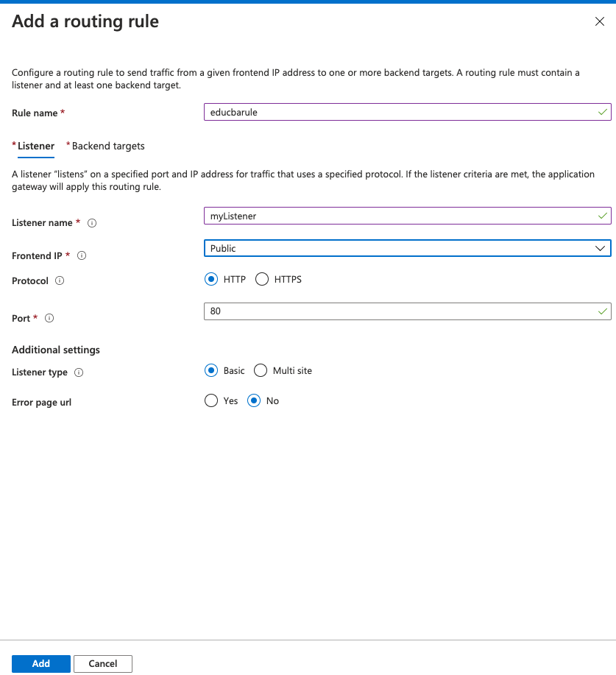
Task: Click into the Port field
Action: click(407, 311)
